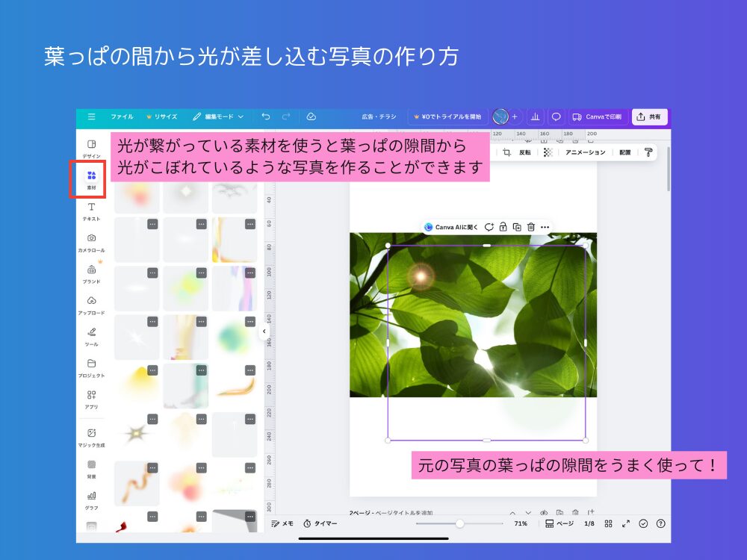Click the 共有 (Share) button
Screen dimensions: 747x560
[x=649, y=116]
